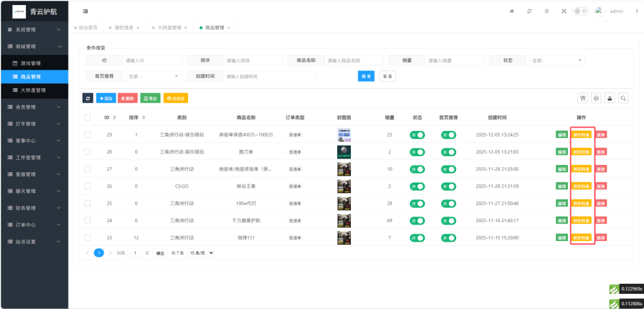This screenshot has width=644, height=309.
Task: Sort by ID column arrows
Action: (114, 118)
